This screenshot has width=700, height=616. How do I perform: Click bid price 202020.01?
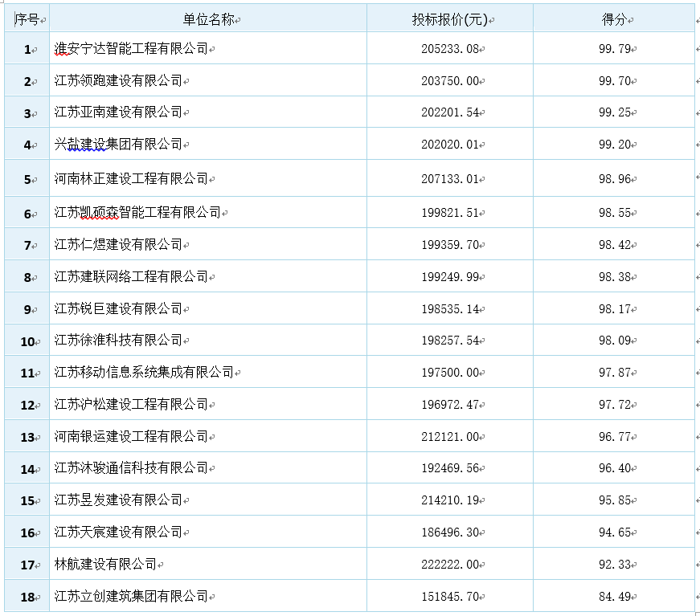pyautogui.click(x=450, y=145)
